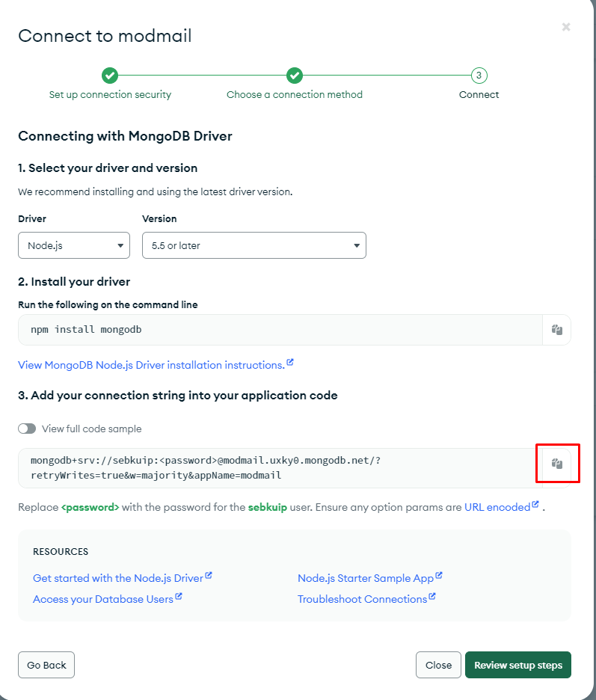Viewport: 596px width, 700px height.
Task: Click the Go Back button
Action: pyautogui.click(x=46, y=665)
